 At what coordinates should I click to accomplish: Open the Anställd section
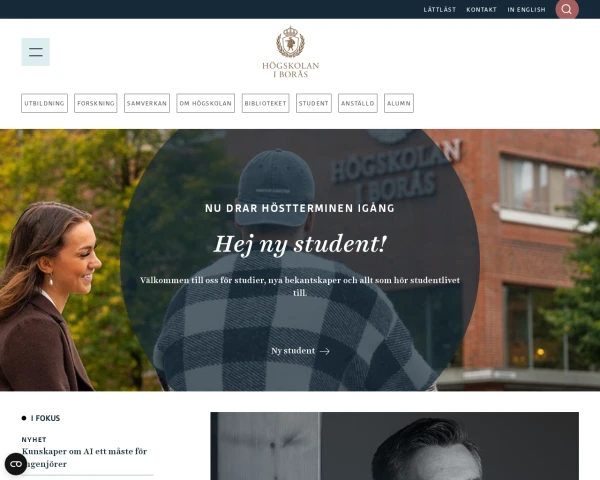point(358,103)
